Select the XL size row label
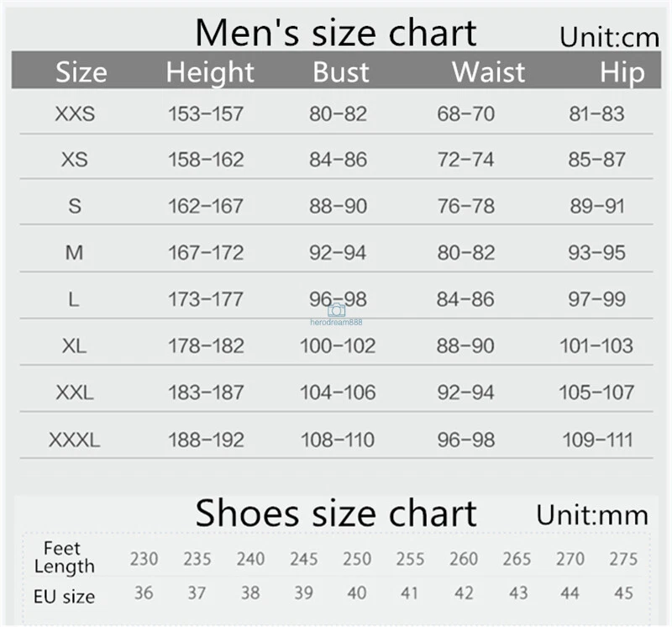The image size is (672, 627). click(74, 345)
